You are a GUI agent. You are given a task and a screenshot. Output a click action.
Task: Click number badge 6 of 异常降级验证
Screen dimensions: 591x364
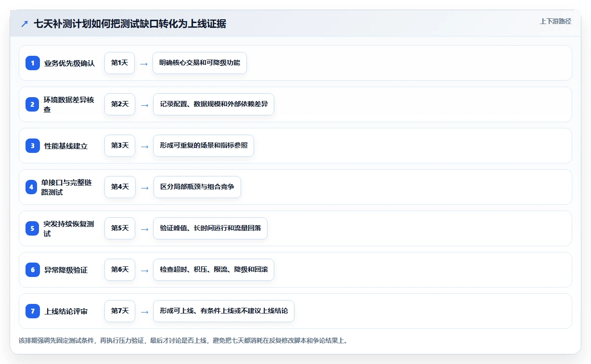click(x=33, y=270)
